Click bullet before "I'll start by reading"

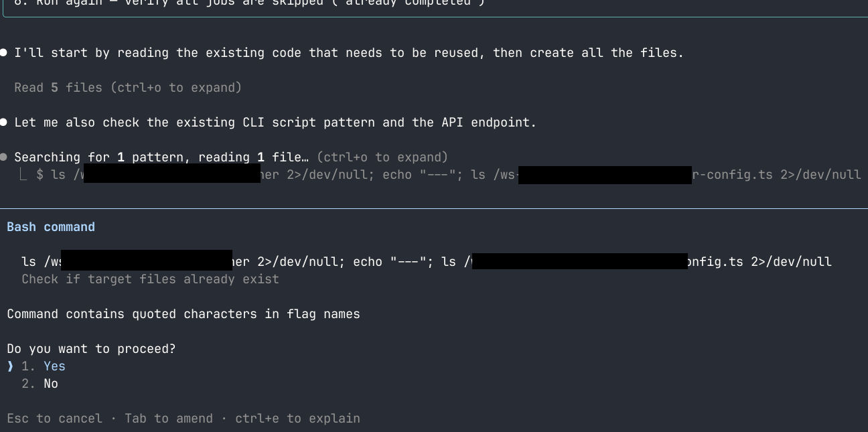click(x=4, y=53)
